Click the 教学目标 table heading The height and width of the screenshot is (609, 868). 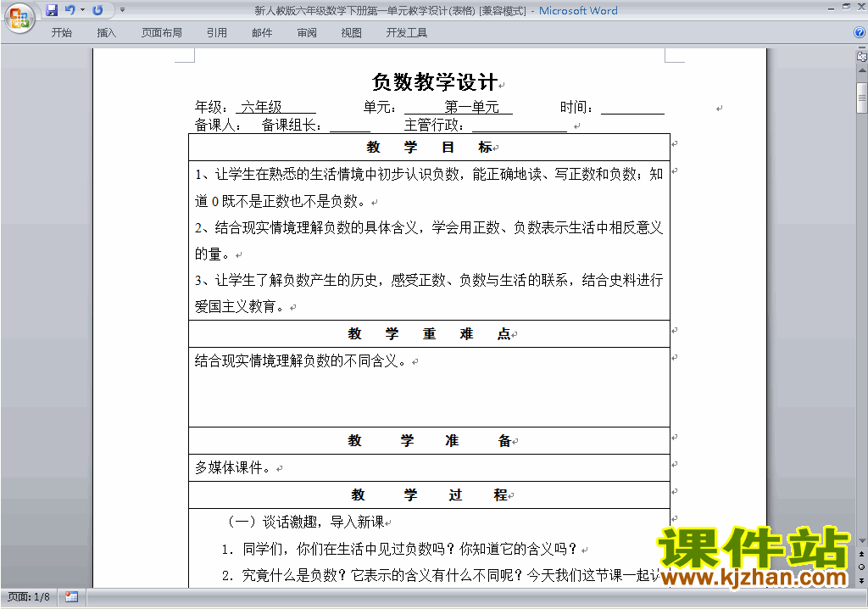430,147
